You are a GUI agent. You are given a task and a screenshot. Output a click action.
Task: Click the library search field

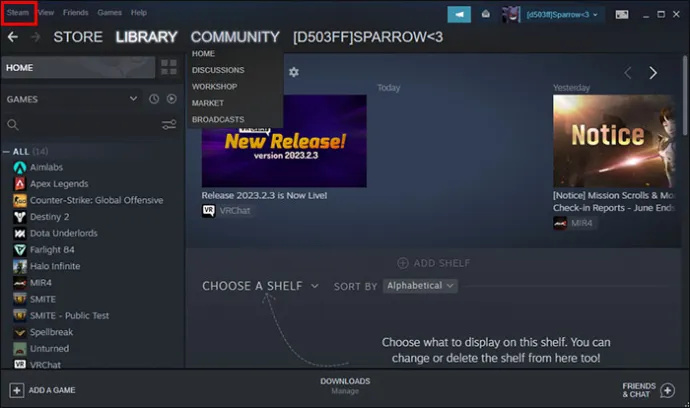pyautogui.click(x=81, y=125)
